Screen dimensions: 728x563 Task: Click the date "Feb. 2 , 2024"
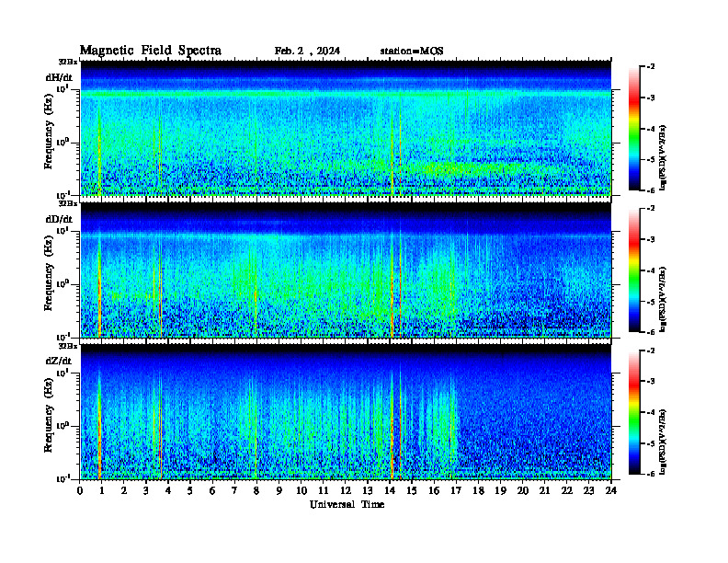[307, 52]
